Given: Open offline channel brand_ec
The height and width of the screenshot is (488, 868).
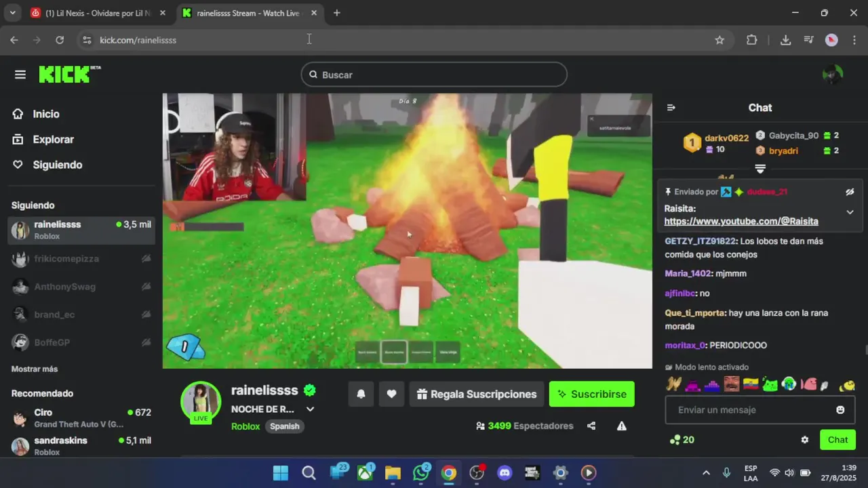Looking at the screenshot, I should click(81, 314).
